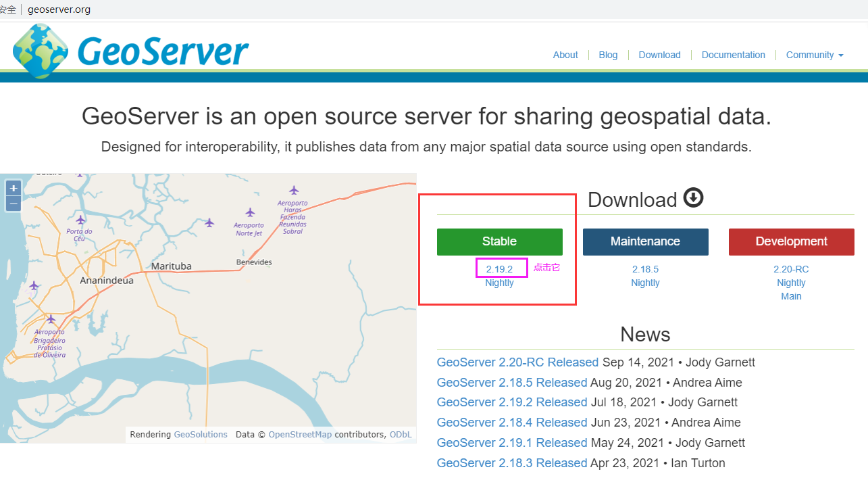Zoom out on the map with minus button
The width and height of the screenshot is (868, 478).
tap(13, 204)
